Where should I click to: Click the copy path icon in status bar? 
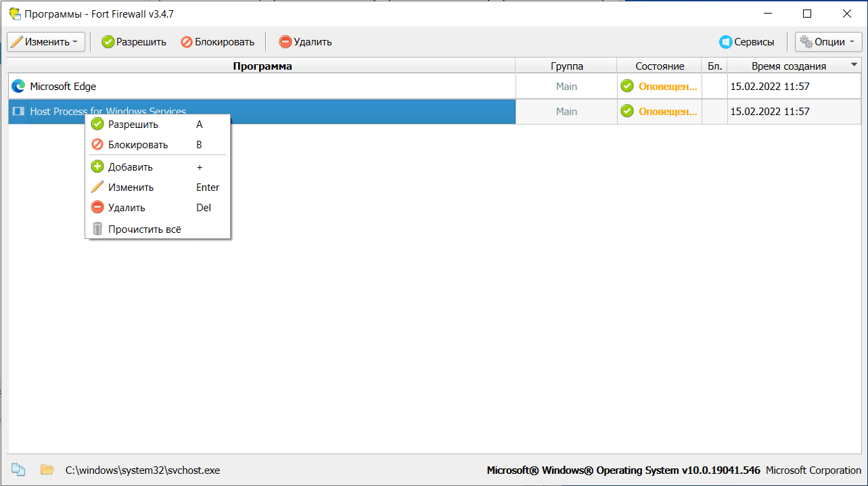pyautogui.click(x=18, y=470)
